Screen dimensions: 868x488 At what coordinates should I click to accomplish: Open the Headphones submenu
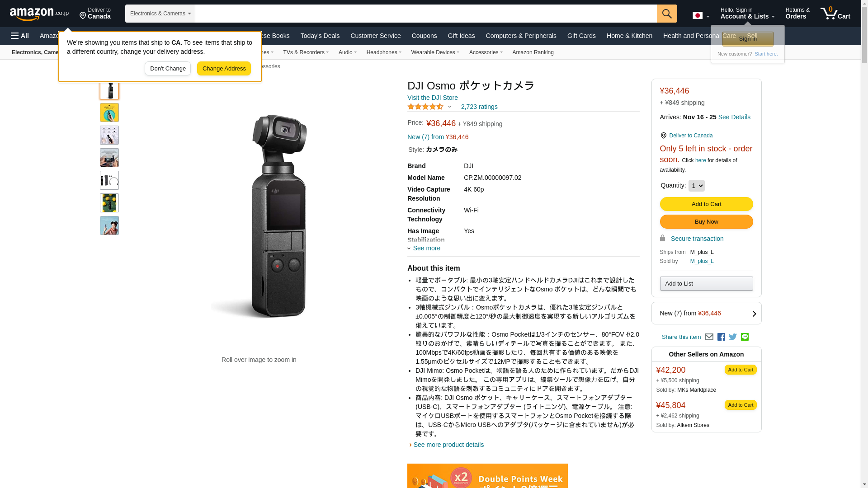[384, 52]
